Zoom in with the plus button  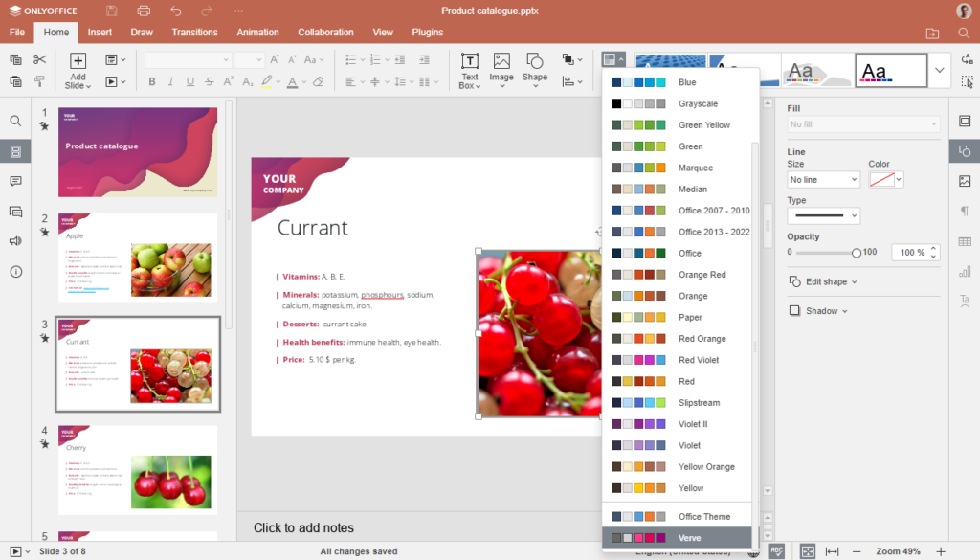pyautogui.click(x=941, y=552)
